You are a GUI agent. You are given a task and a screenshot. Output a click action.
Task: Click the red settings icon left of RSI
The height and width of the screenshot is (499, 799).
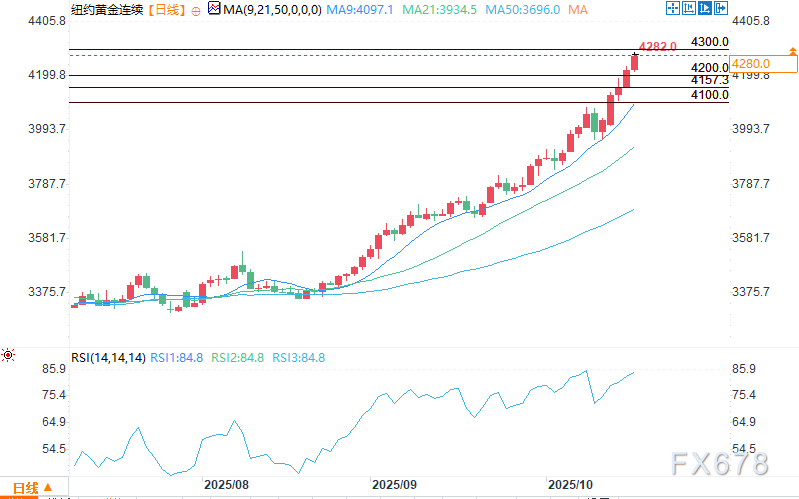[x=8, y=356]
